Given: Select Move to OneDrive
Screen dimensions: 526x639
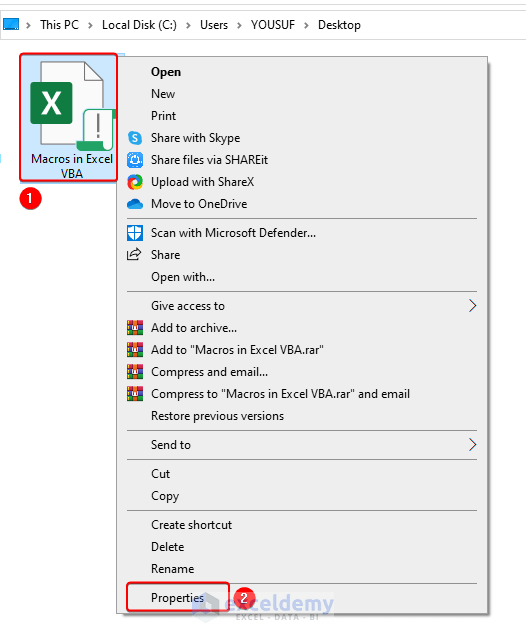Looking at the screenshot, I should (199, 204).
